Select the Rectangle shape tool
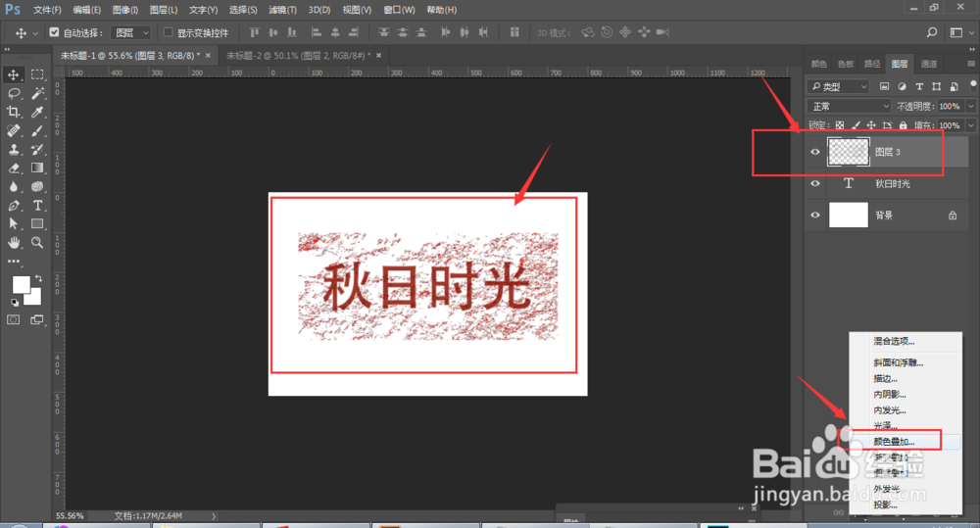Viewport: 980px width, 528px height. click(x=37, y=223)
